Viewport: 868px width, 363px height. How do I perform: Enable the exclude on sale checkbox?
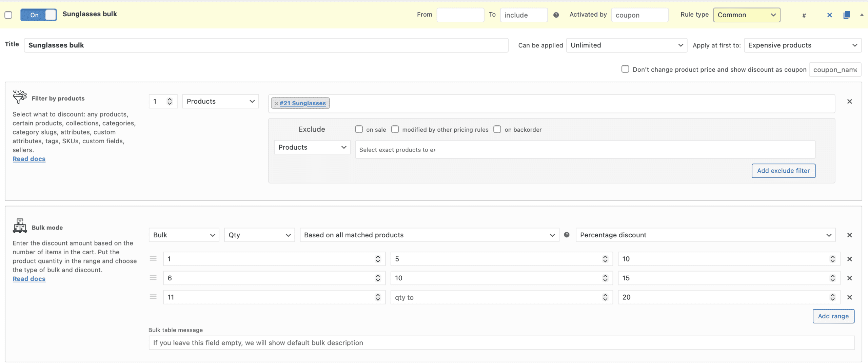[x=359, y=129]
